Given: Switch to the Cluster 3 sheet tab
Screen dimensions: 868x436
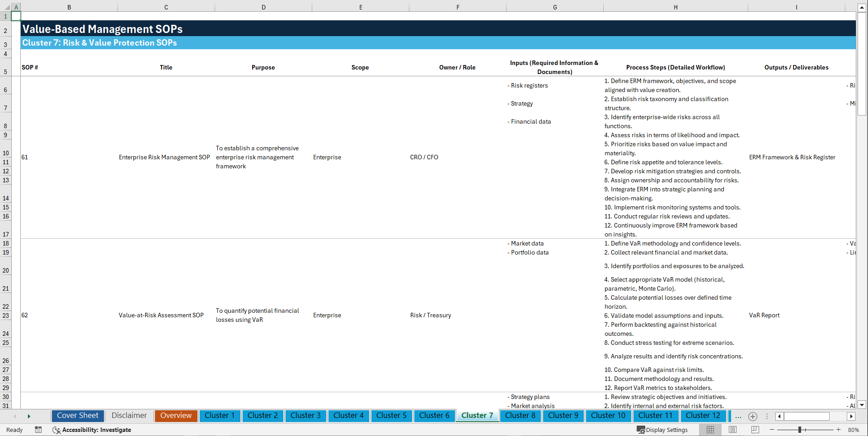Looking at the screenshot, I should tap(305, 416).
